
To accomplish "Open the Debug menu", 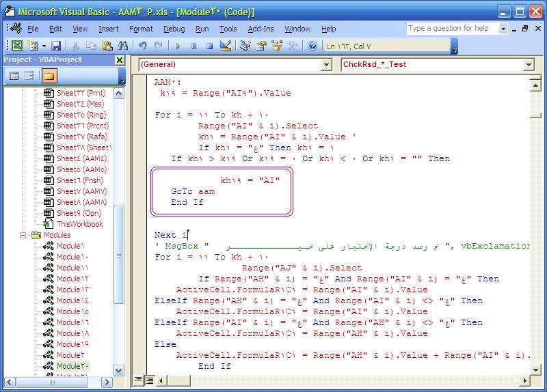I will pos(174,29).
